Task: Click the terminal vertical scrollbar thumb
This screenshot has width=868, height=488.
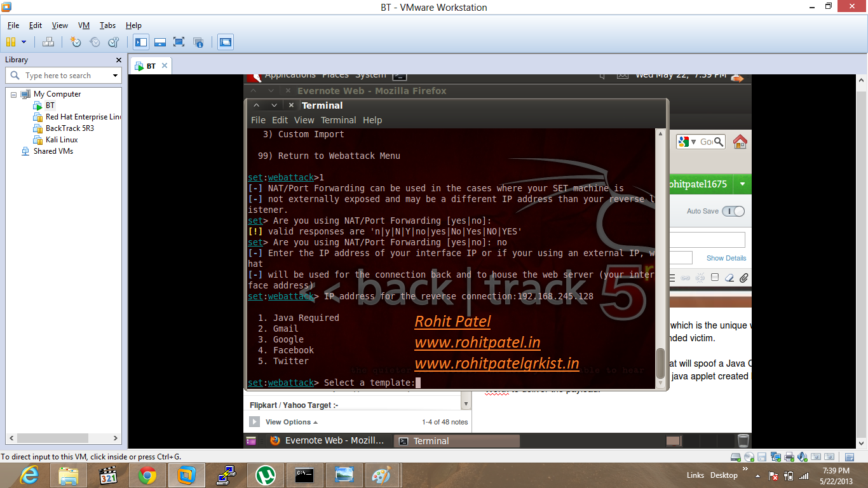Action: 660,364
